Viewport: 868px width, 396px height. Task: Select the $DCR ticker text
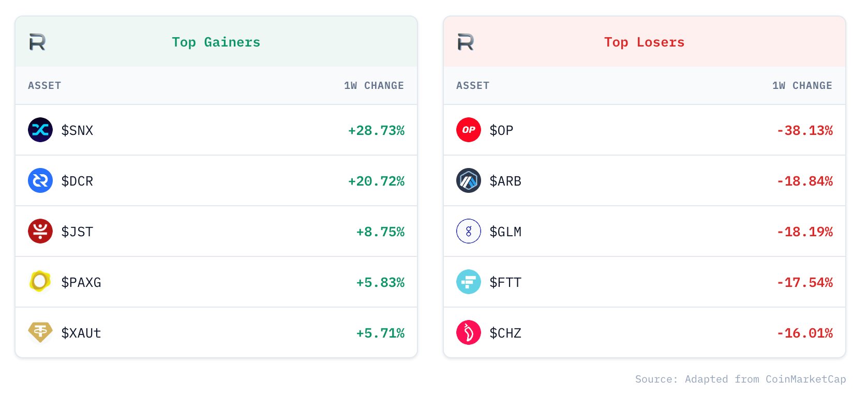[x=77, y=181]
